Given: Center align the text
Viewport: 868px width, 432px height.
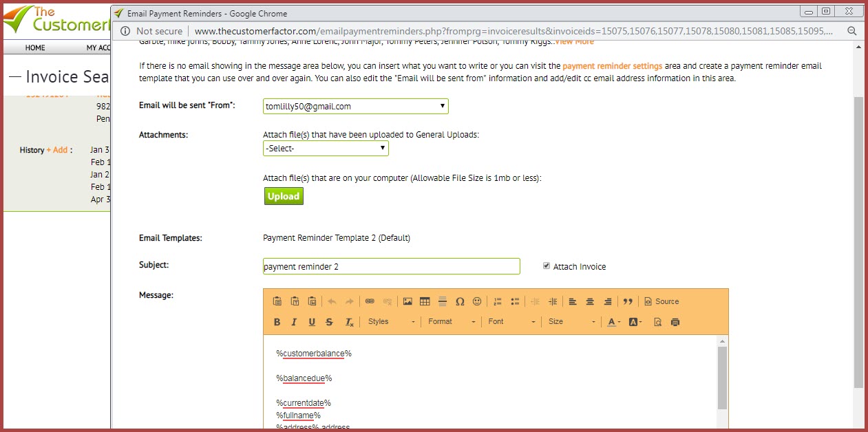Looking at the screenshot, I should click(x=590, y=301).
